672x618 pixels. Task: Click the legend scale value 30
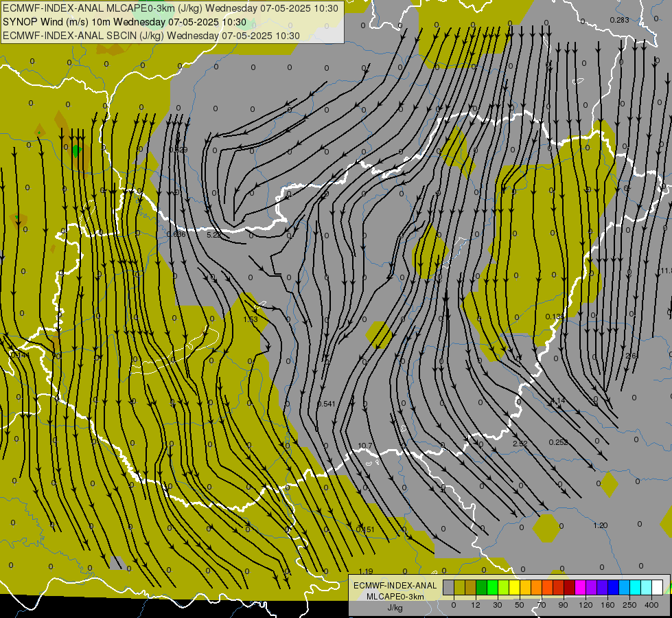tap(498, 605)
